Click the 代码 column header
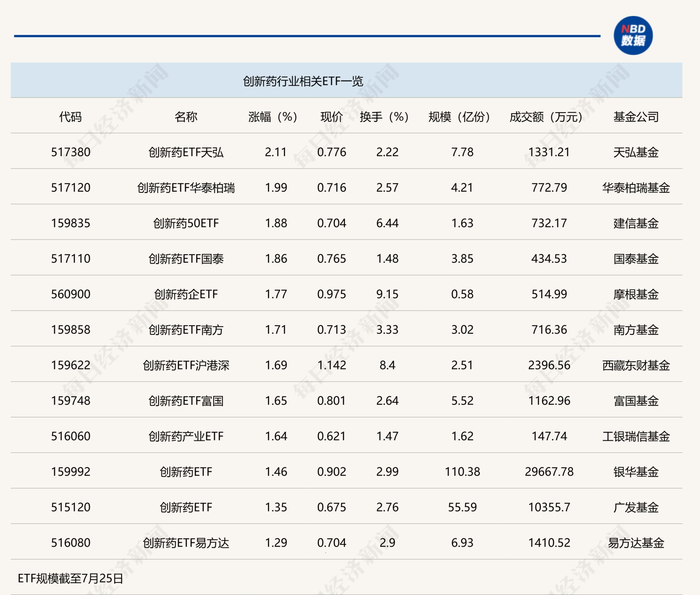This screenshot has width=700, height=595. pyautogui.click(x=70, y=117)
